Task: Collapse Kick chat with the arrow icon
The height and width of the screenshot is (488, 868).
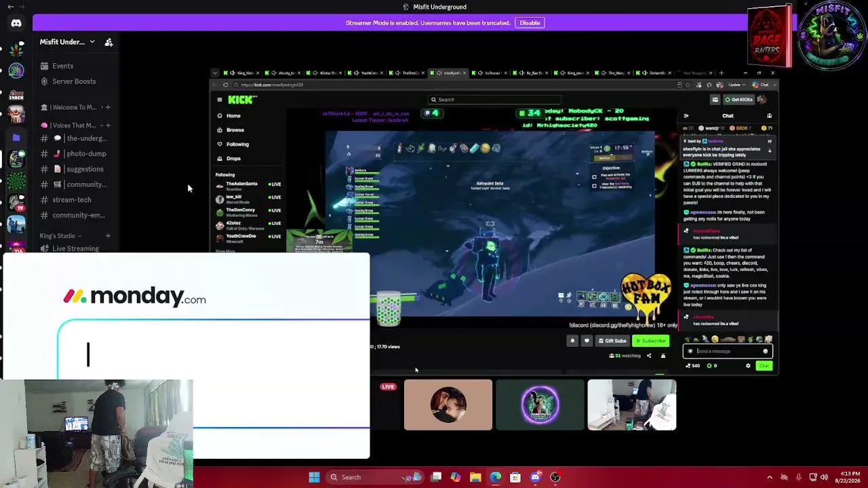Action: point(686,116)
